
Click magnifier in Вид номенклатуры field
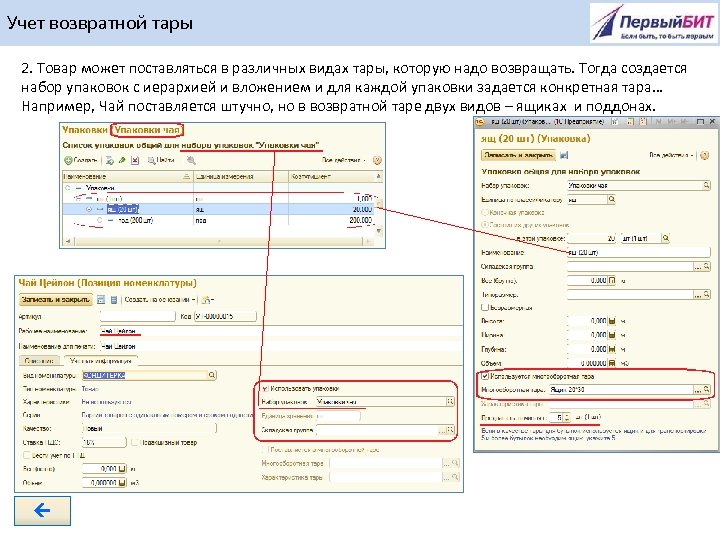tap(212, 375)
